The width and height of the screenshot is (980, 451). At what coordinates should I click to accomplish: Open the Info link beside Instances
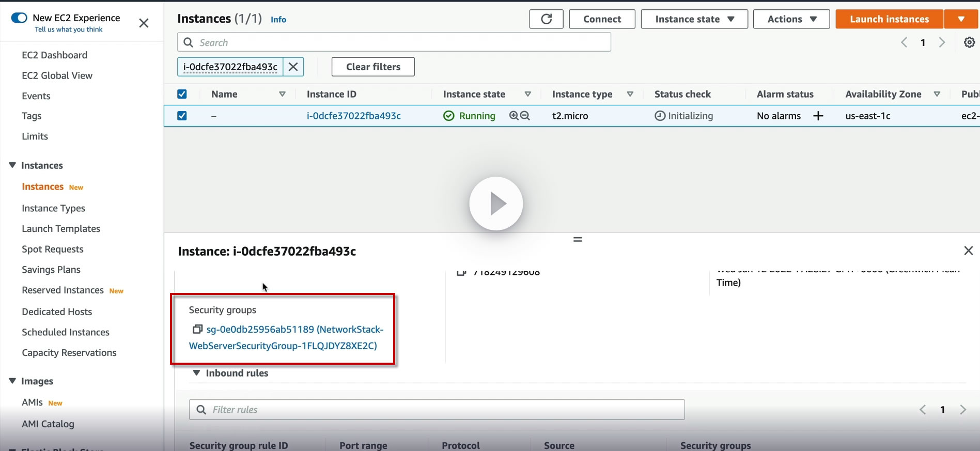[x=278, y=20]
